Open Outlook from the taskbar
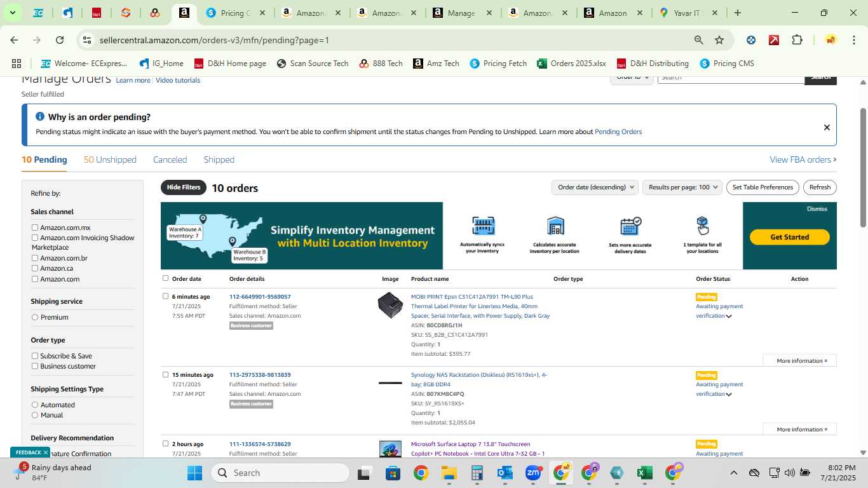 (x=505, y=473)
